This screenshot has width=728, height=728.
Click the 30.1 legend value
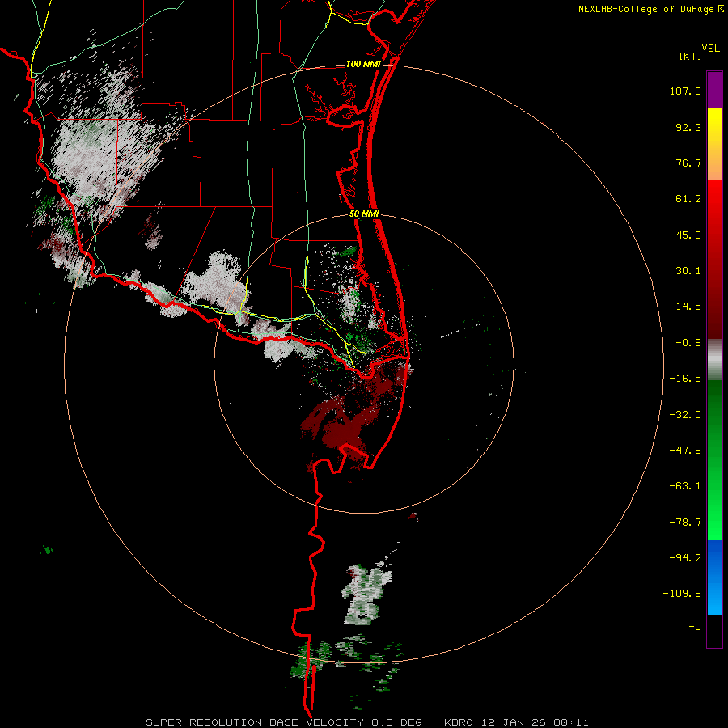pos(688,271)
